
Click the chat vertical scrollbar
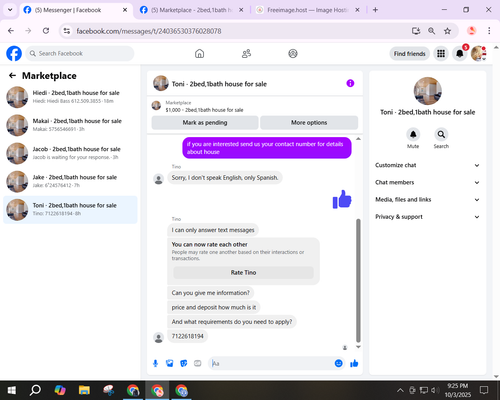click(x=358, y=280)
